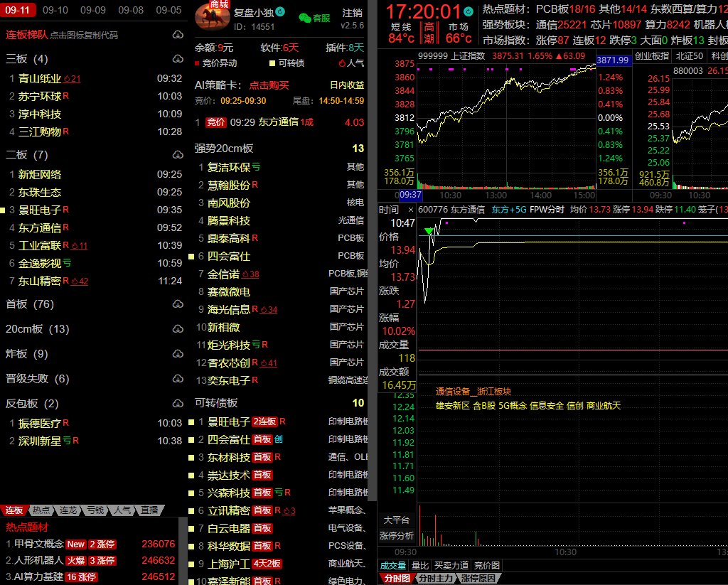Click the 3871.99 blue price label
The image size is (728, 585).
(x=613, y=60)
